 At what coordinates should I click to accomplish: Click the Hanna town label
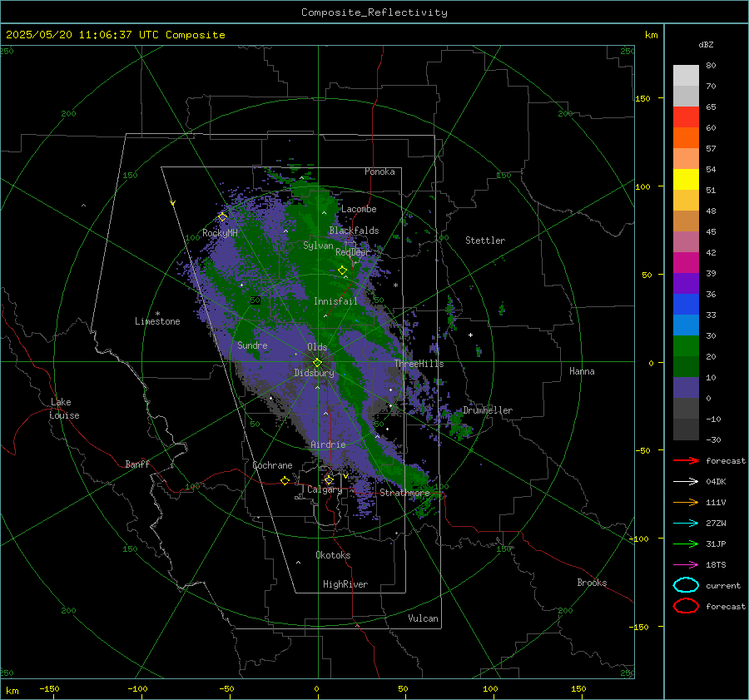(582, 371)
